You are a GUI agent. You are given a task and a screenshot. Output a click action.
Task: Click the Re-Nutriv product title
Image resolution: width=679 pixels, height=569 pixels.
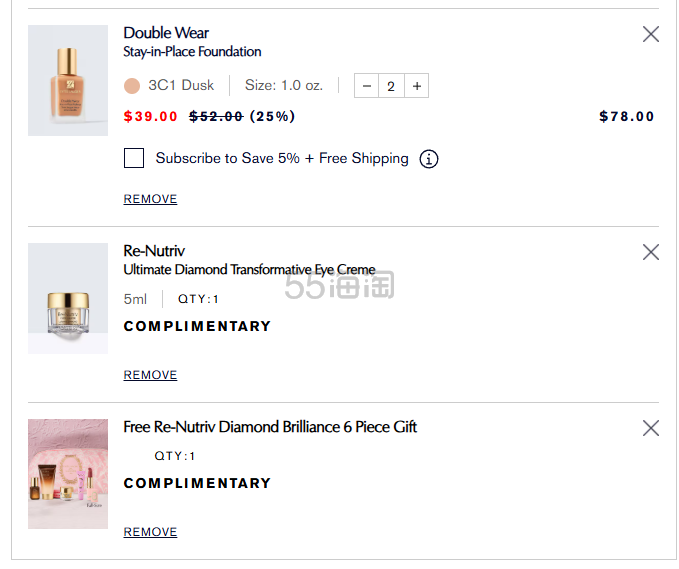click(154, 251)
